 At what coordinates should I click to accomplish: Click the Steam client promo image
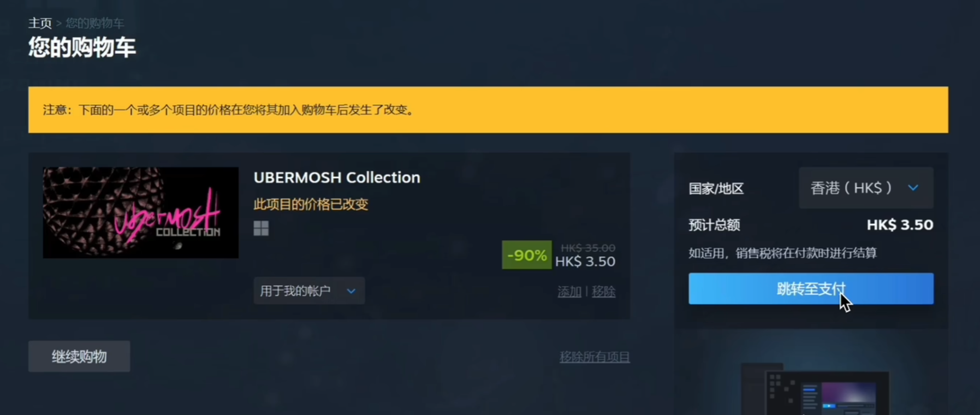coord(815,389)
